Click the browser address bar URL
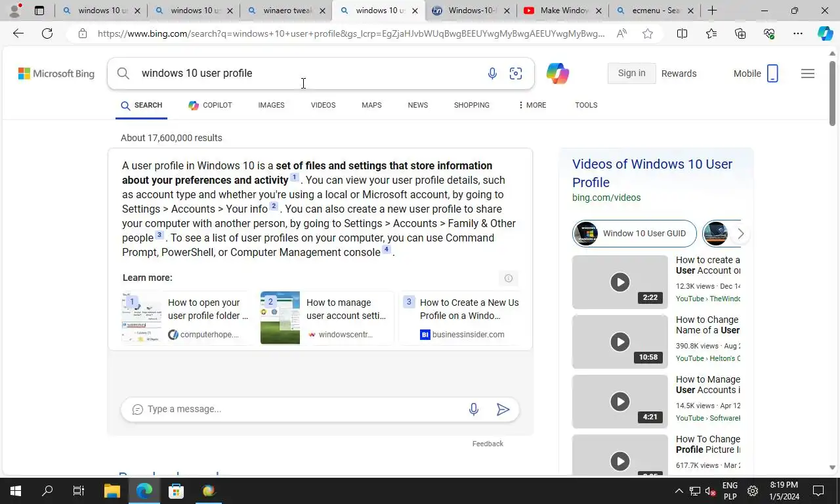The height and width of the screenshot is (504, 840). click(x=351, y=33)
